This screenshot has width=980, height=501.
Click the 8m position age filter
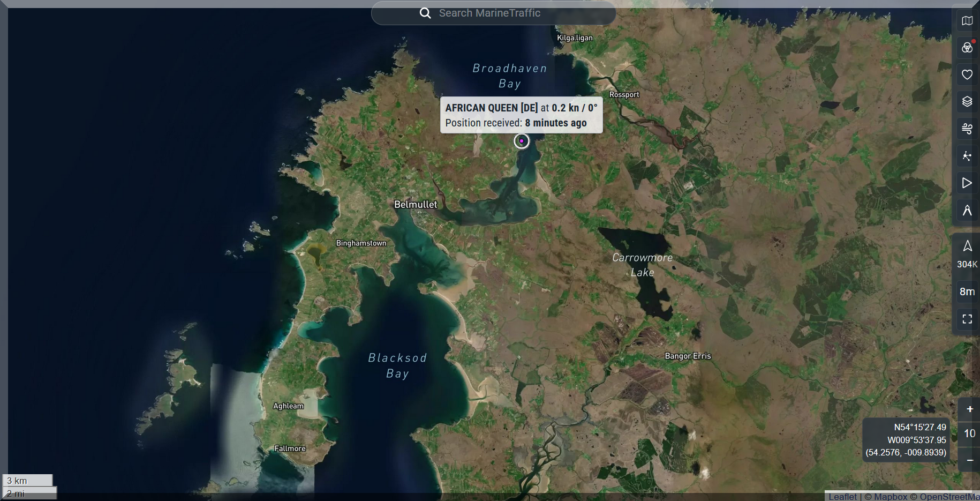coord(967,291)
